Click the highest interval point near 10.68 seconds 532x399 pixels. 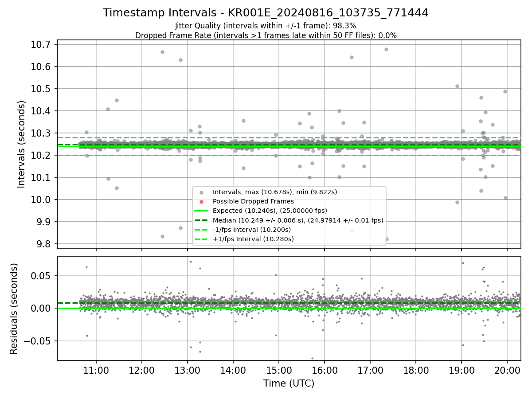click(x=386, y=49)
